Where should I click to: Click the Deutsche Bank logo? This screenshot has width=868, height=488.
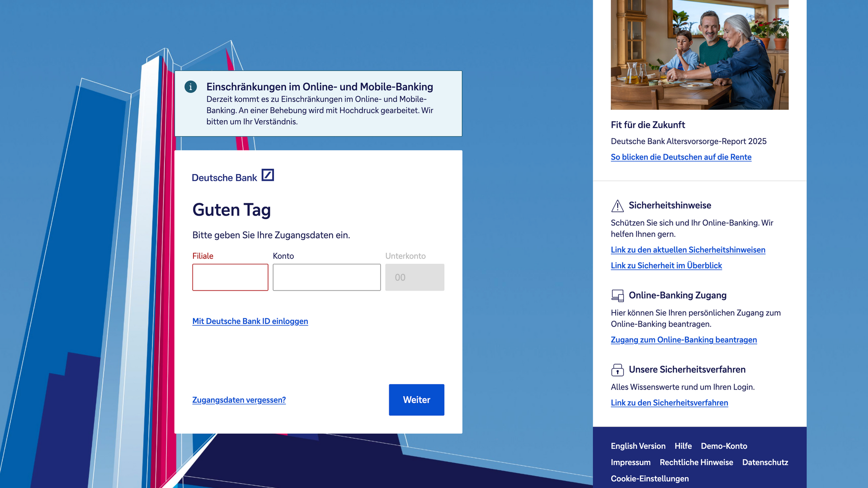point(232,177)
